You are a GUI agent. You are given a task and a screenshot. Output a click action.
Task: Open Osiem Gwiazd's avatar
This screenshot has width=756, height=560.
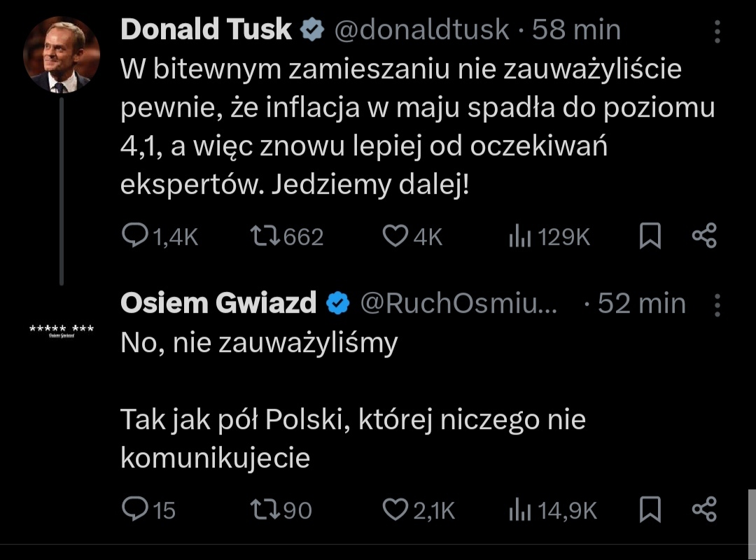pos(62,330)
